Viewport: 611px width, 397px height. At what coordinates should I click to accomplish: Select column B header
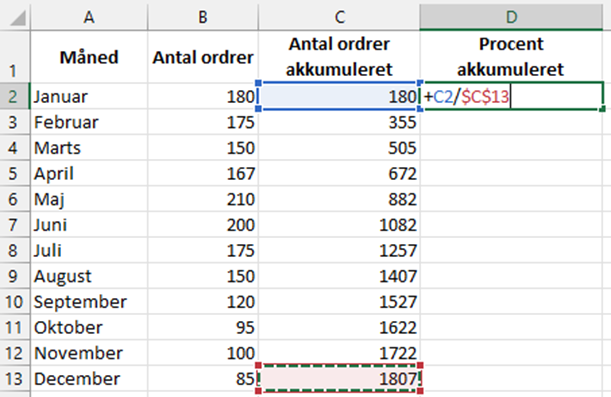[x=203, y=18]
